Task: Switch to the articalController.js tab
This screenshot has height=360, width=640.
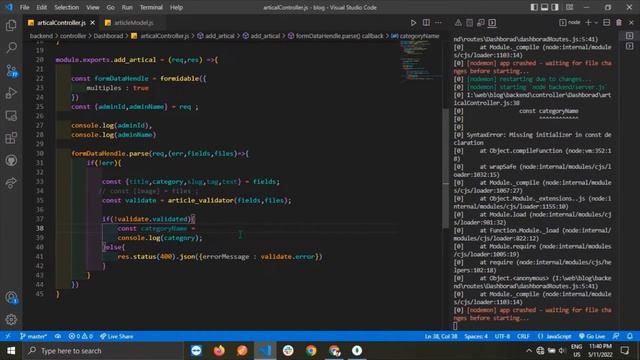Action: (61, 23)
